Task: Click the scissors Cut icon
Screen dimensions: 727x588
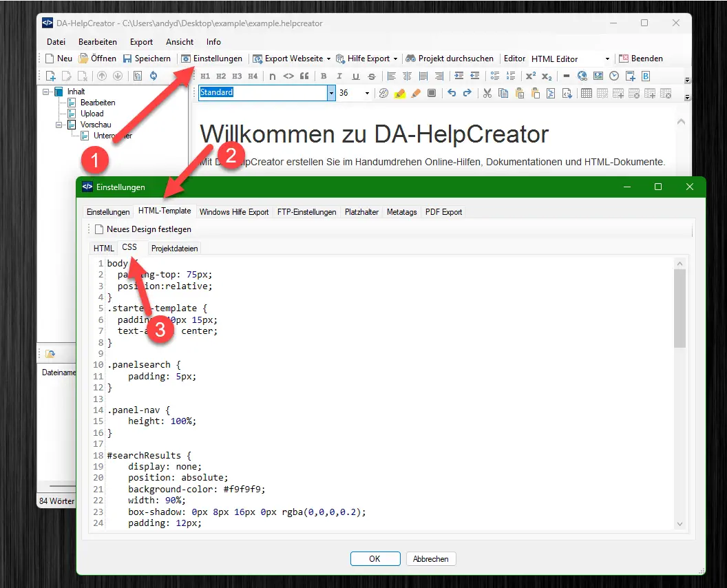Action: (487, 93)
